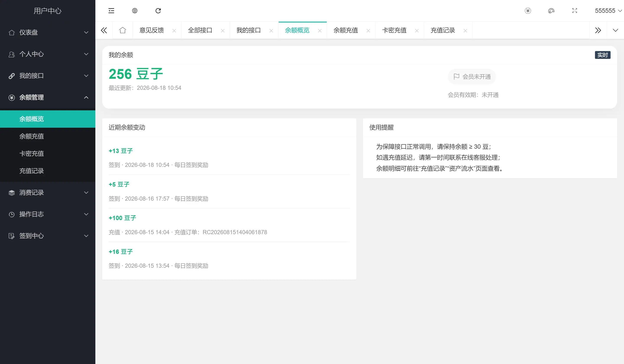Close the 意见反馈 tab
The width and height of the screenshot is (624, 364).
[174, 31]
